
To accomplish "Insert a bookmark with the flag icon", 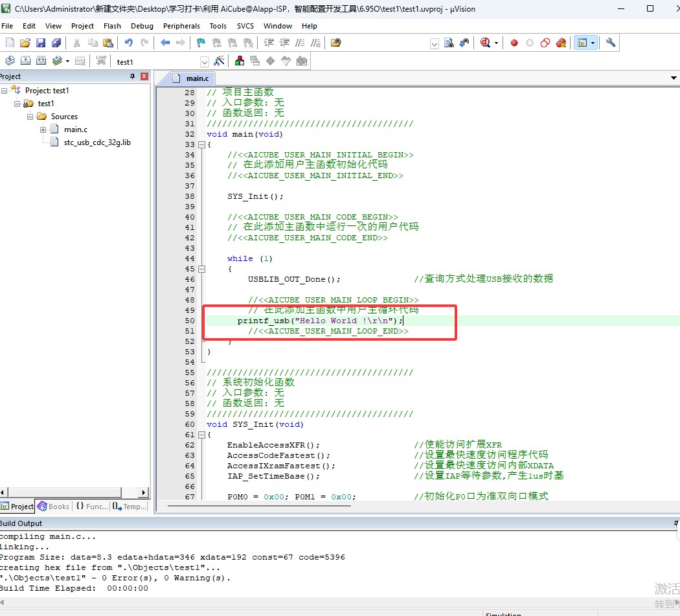I will pyautogui.click(x=201, y=43).
